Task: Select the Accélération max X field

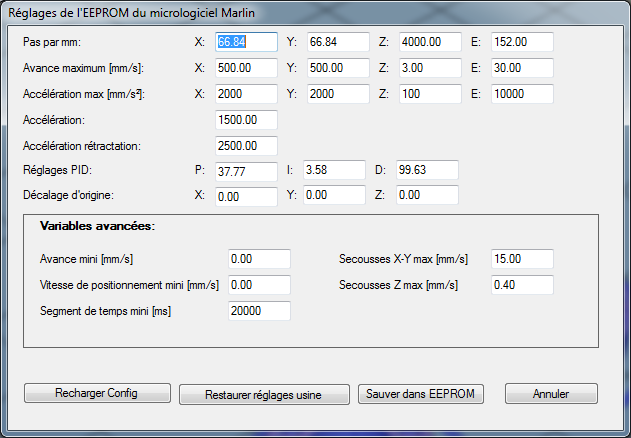Action: [x=246, y=94]
